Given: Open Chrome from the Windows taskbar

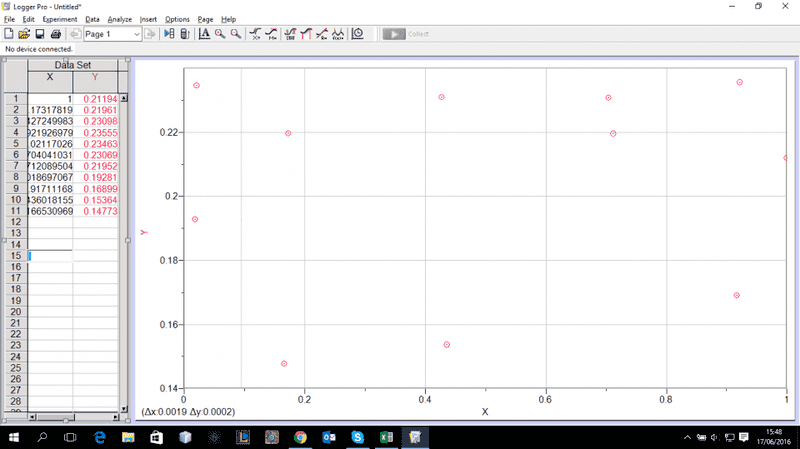Looking at the screenshot, I should [300, 438].
